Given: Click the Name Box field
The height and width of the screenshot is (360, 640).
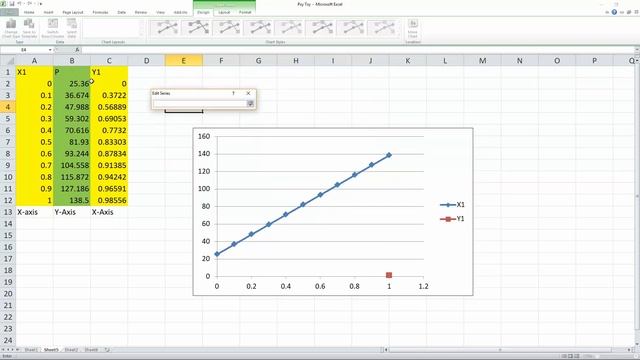Looking at the screenshot, I should (24, 50).
